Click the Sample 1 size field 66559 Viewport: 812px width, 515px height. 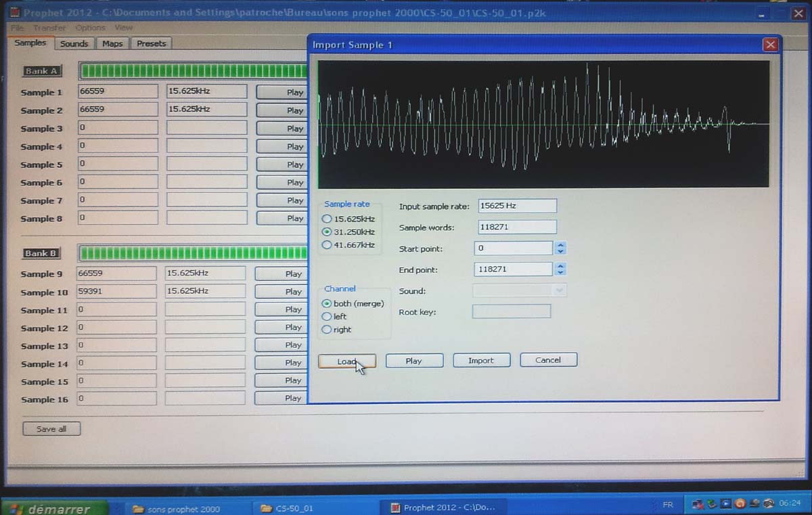pos(118,91)
